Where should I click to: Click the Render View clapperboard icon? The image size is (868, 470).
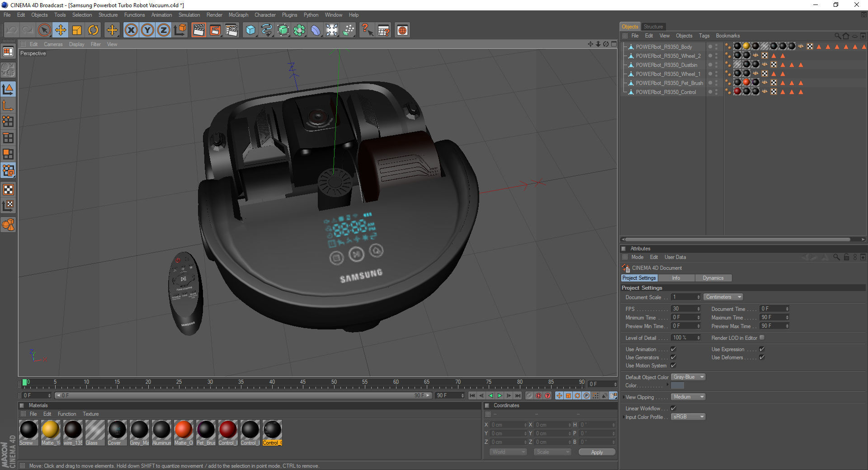(198, 30)
